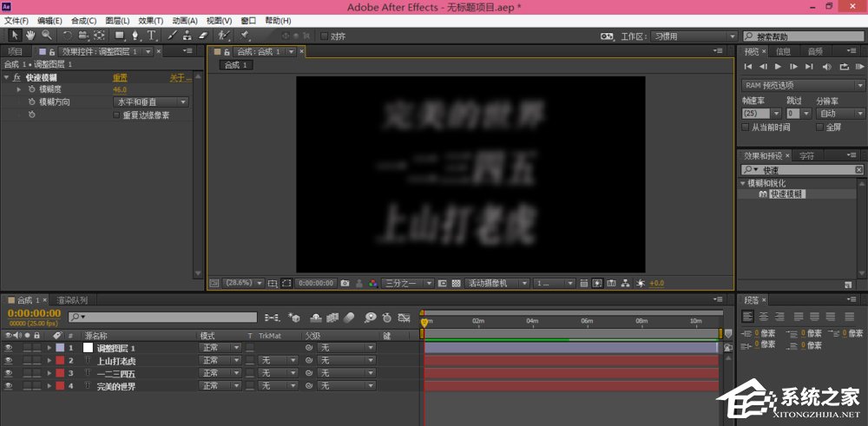Select the Zoom magnifier tool
Viewport: 868px width, 426px height.
(x=46, y=36)
